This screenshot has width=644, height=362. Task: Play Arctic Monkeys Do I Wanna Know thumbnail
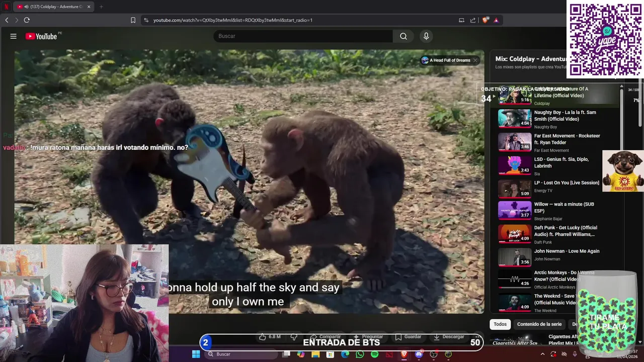pyautogui.click(x=514, y=279)
